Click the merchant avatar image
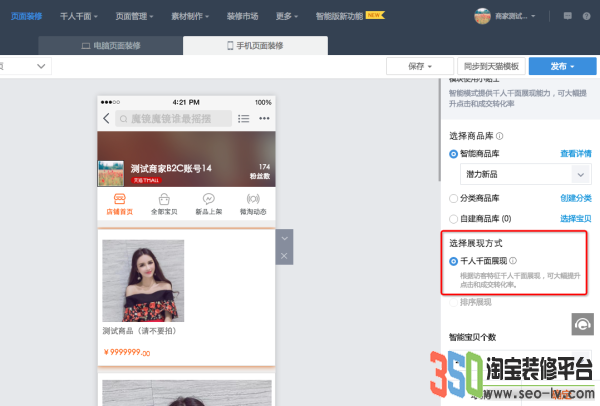 482,16
